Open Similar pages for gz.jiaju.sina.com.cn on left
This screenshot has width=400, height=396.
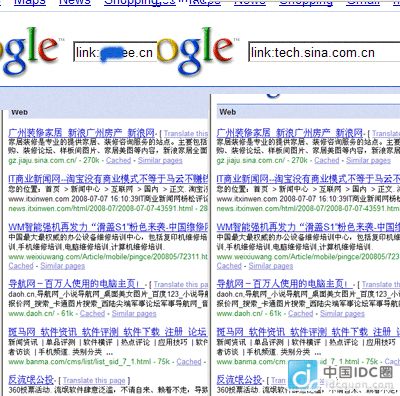(x=160, y=160)
